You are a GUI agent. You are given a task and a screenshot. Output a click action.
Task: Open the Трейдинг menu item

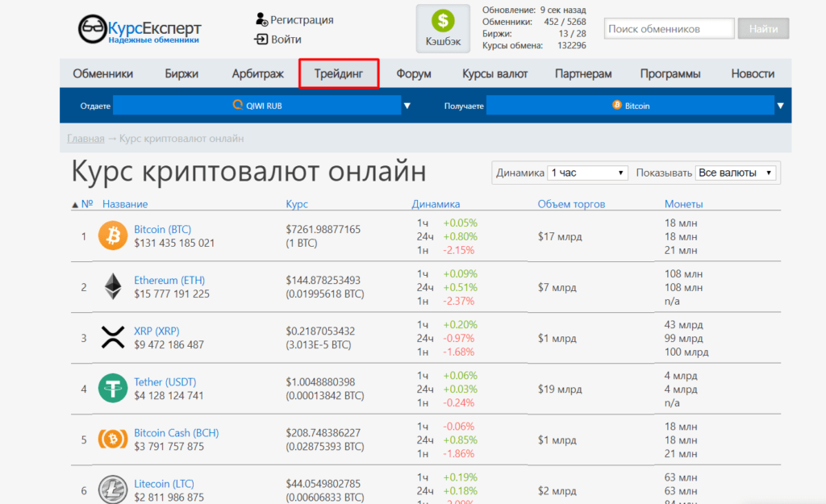pos(339,73)
